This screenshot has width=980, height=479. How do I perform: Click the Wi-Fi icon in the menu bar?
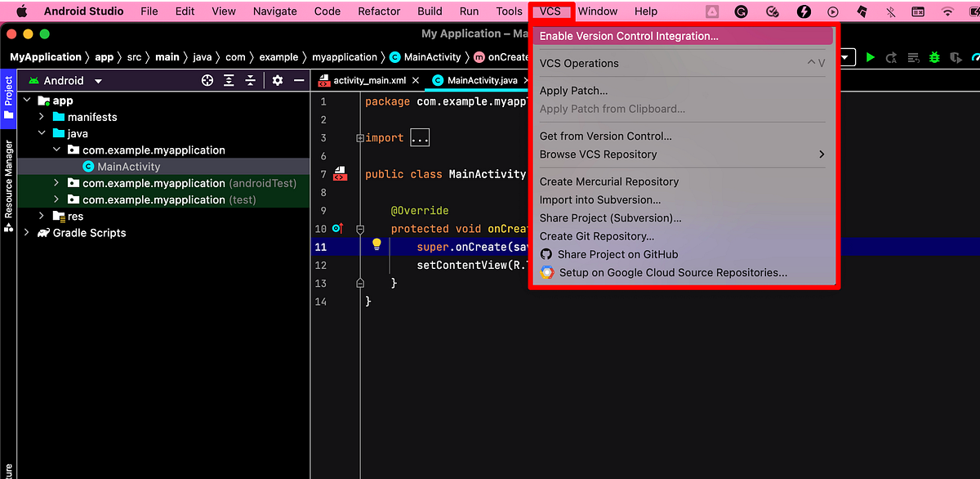pos(947,11)
